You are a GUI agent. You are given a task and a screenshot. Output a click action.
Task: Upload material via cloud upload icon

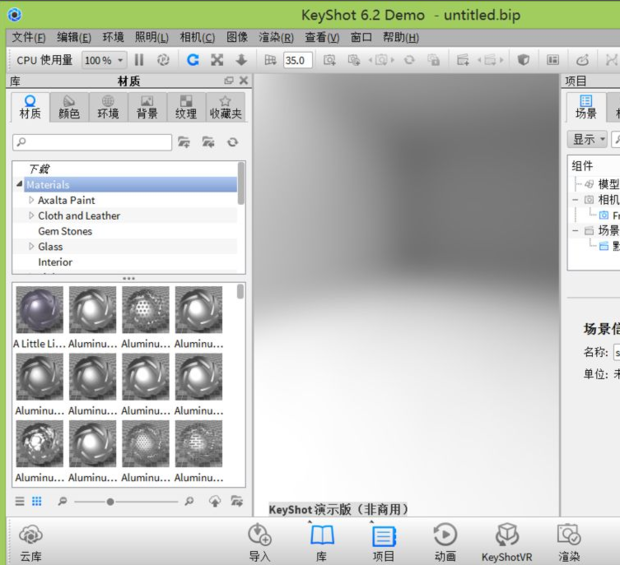click(x=214, y=501)
